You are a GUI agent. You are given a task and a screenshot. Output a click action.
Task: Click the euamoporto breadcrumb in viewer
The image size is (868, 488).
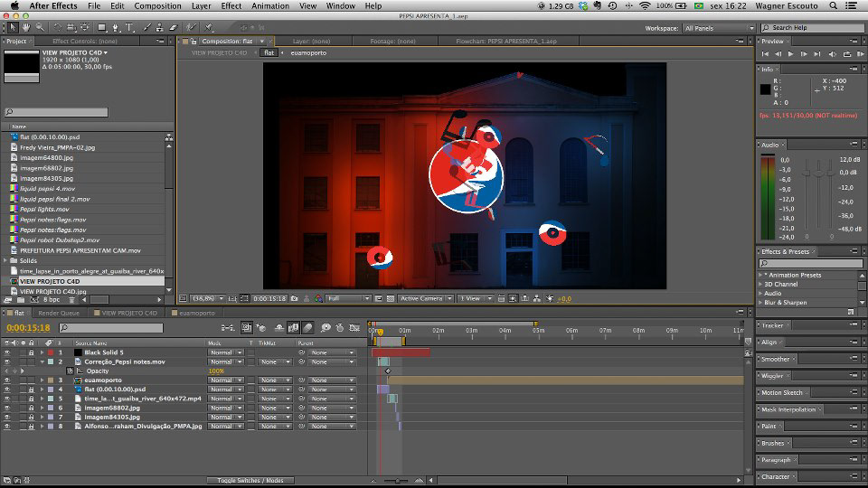[308, 53]
